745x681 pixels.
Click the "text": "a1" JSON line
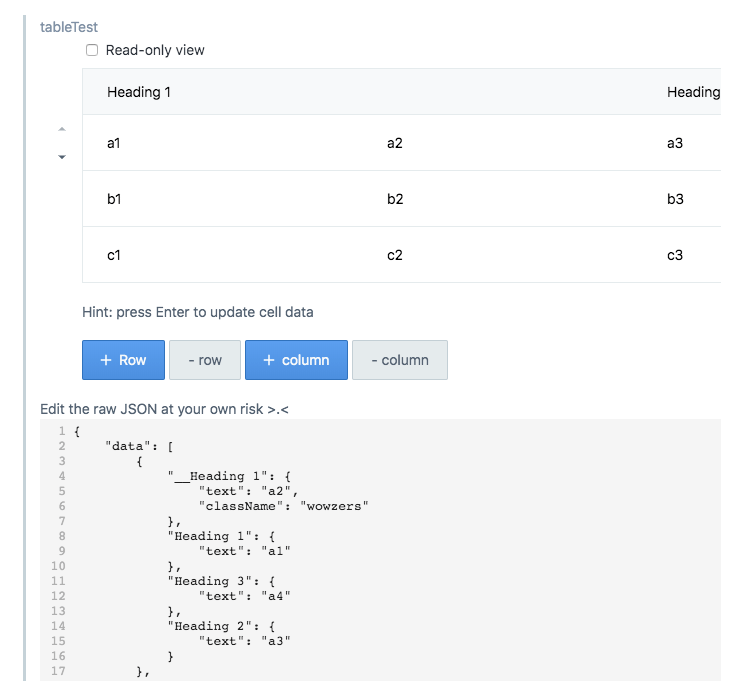click(x=245, y=551)
